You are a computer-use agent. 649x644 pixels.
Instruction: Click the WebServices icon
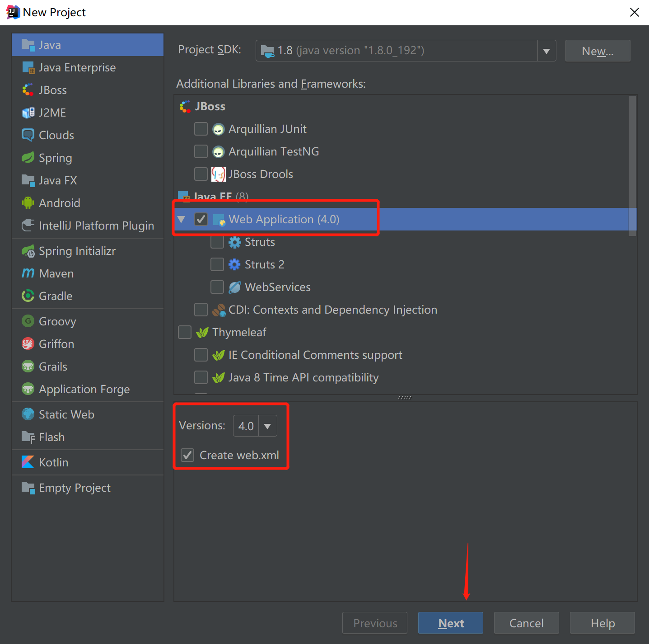click(235, 287)
